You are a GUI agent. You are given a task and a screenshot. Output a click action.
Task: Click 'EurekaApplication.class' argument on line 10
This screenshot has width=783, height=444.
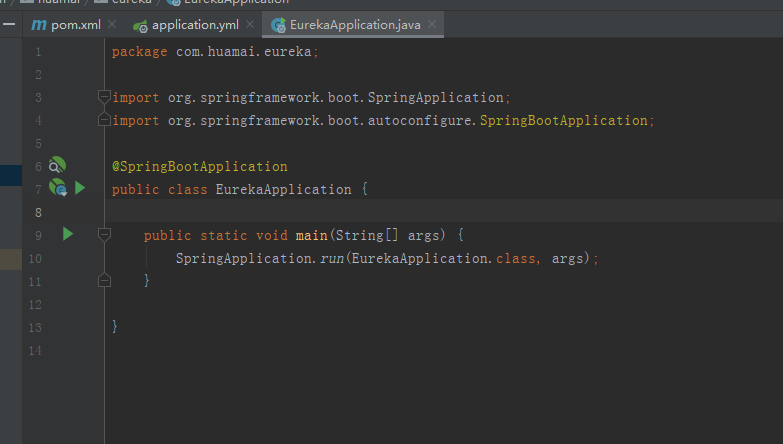(443, 258)
